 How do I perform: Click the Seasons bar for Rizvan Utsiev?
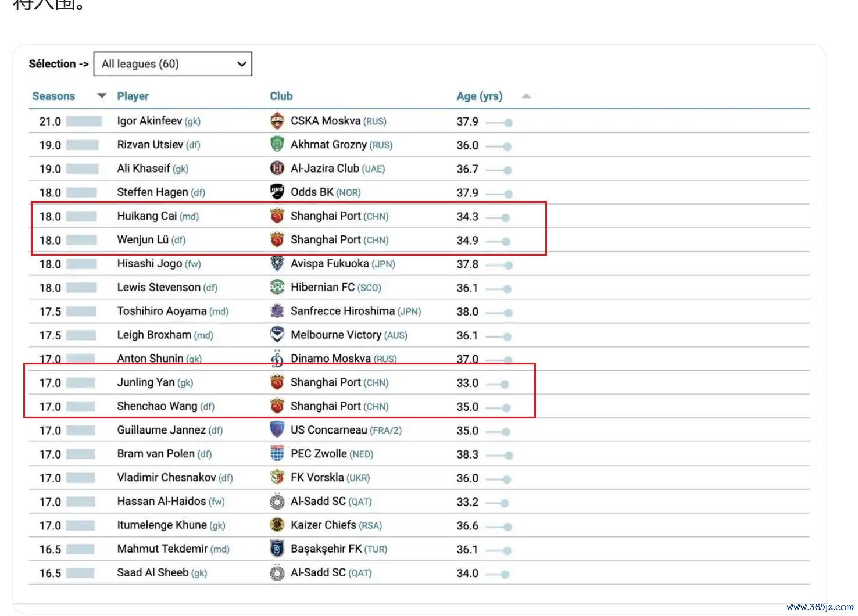click(x=82, y=145)
